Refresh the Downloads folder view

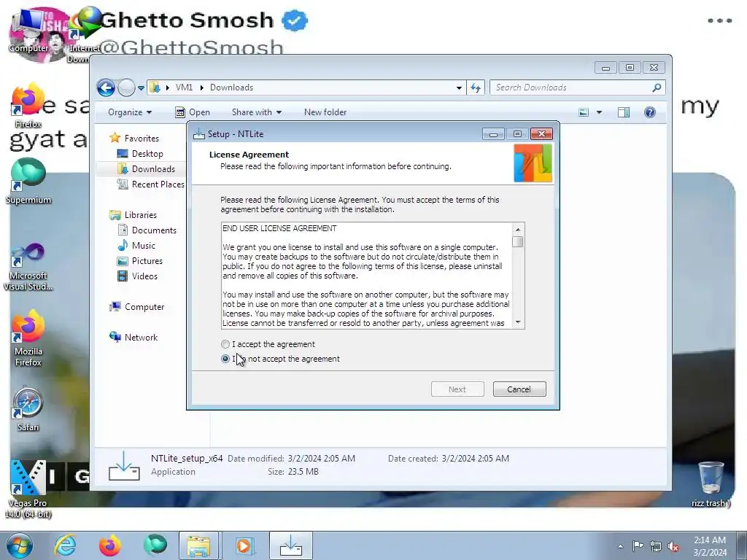click(x=476, y=87)
